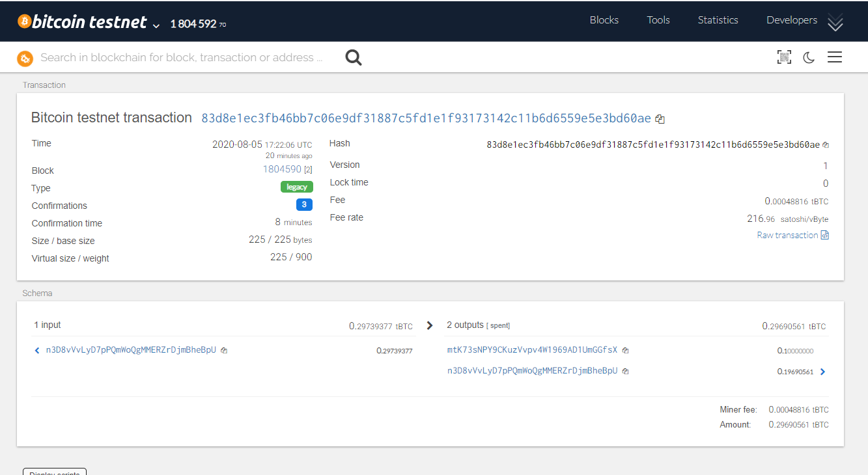Open output address n3D8vVvLyD7pPQmWoQgMMERZrDjmBheBpU
The image size is (868, 475).
point(532,371)
